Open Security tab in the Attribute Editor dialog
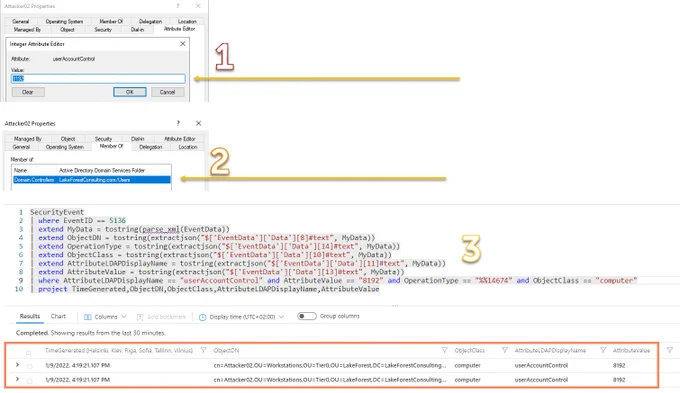This screenshot has height=393, width=680. point(103,29)
